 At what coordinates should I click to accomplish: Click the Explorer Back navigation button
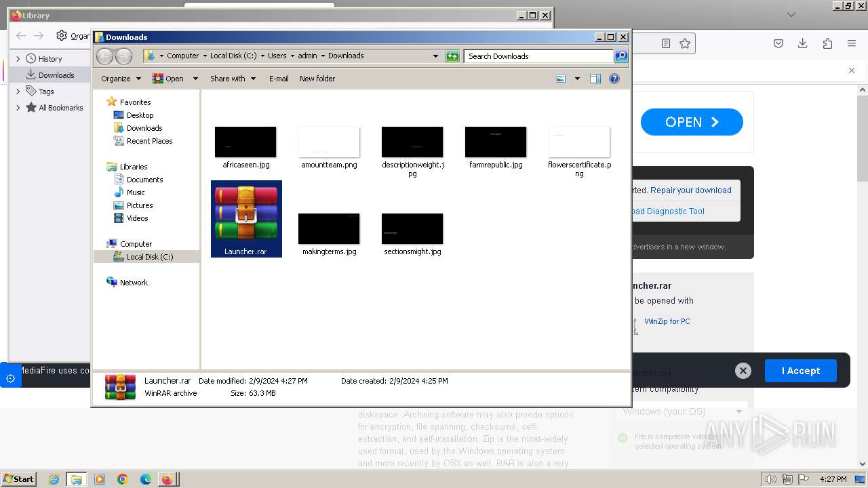point(104,56)
